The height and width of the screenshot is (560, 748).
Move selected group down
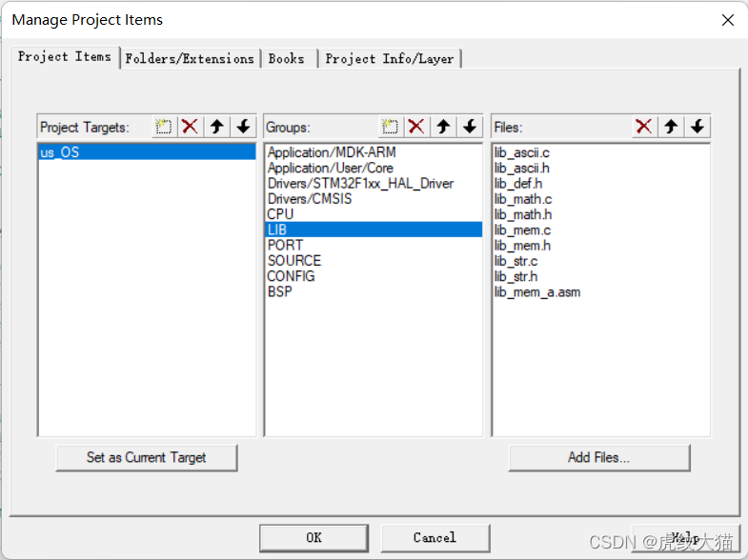tap(470, 127)
